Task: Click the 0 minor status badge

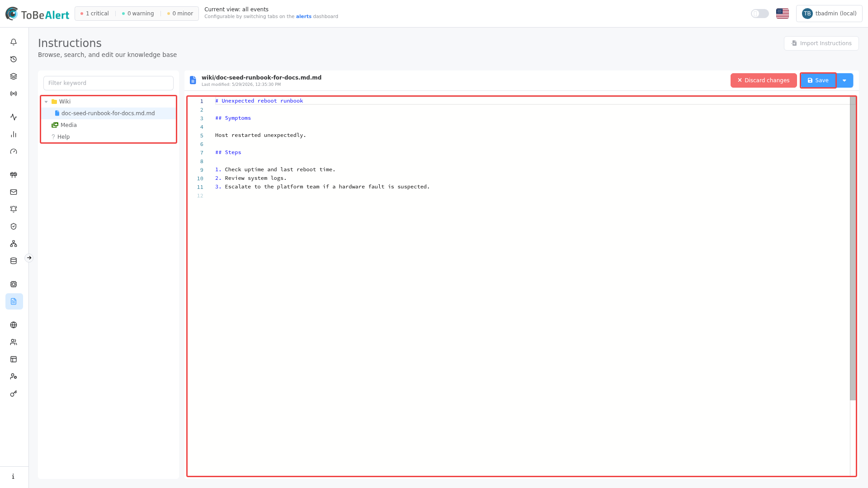Action: tap(180, 14)
